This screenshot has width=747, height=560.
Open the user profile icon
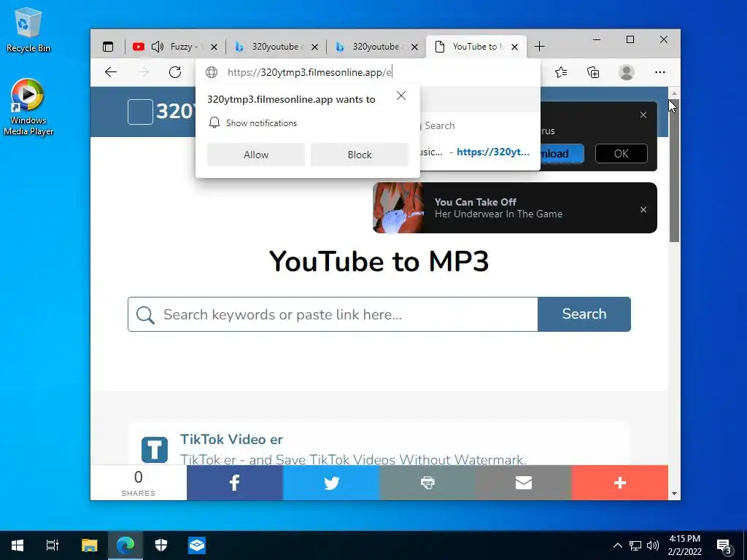(626, 72)
